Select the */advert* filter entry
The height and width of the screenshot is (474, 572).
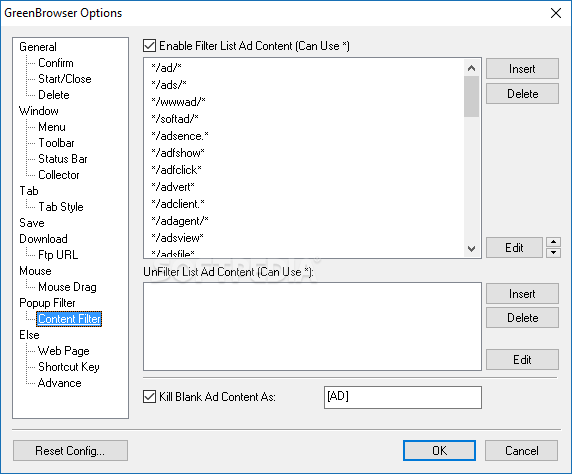[173, 187]
